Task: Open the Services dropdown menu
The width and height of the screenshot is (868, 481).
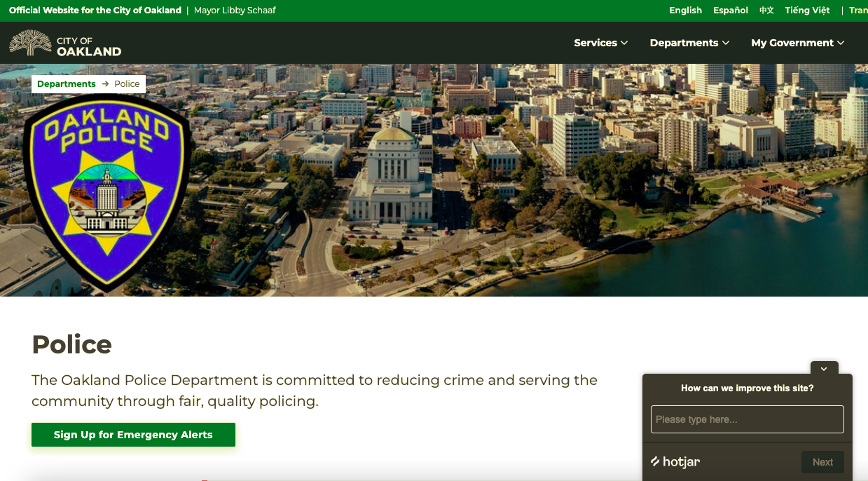Action: 600,43
